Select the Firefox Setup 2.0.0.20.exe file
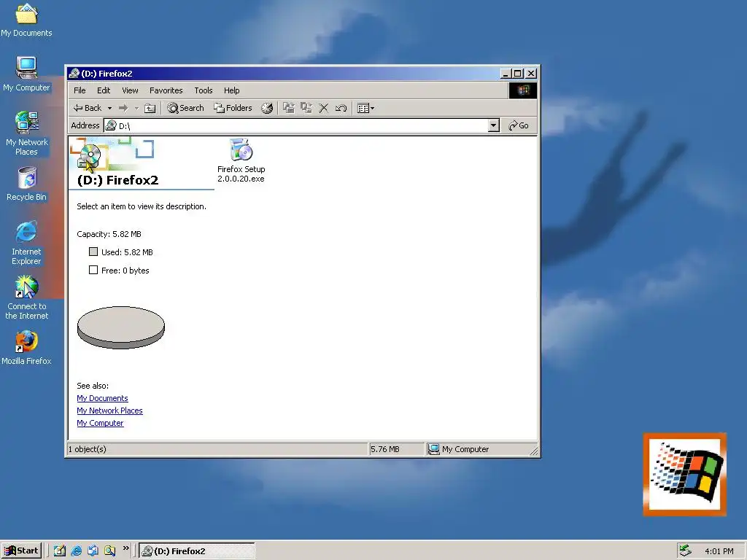 coord(241,160)
